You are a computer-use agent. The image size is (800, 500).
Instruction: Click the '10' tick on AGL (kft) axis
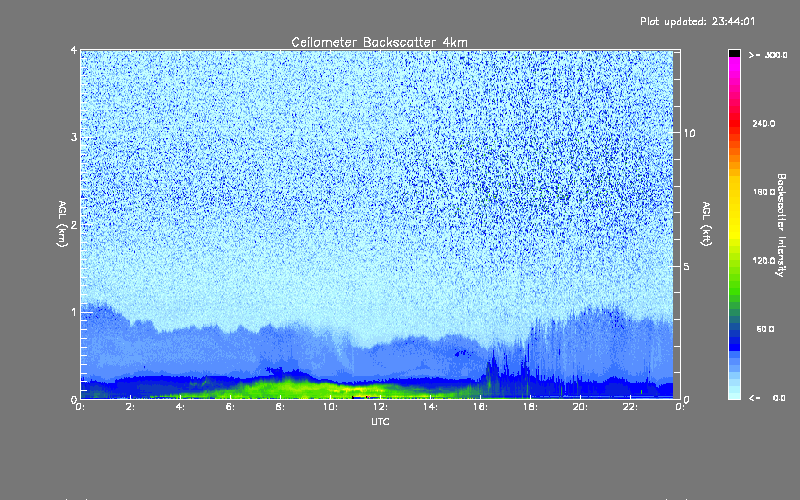(x=689, y=133)
